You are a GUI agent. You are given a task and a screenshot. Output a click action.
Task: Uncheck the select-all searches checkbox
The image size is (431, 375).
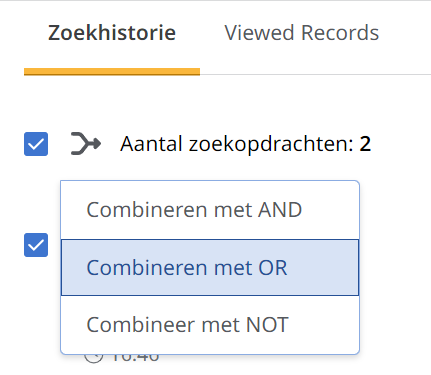click(x=36, y=144)
